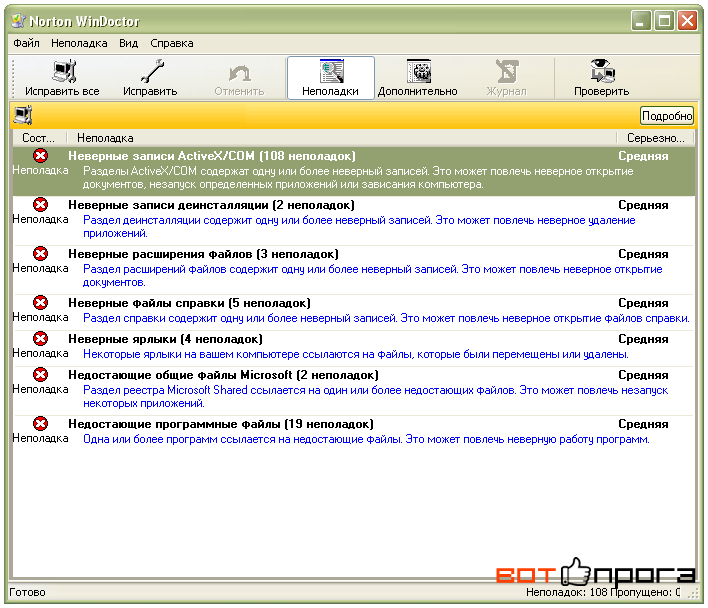Open the Дополнительно view icon

419,71
